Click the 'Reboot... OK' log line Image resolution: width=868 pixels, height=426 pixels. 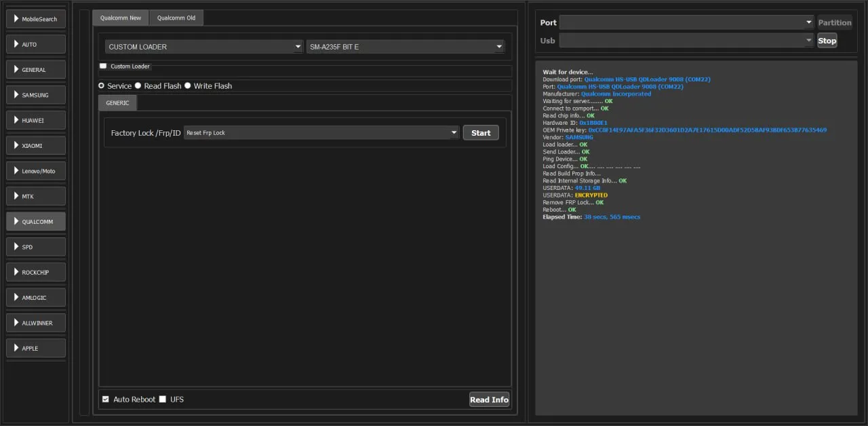click(559, 210)
